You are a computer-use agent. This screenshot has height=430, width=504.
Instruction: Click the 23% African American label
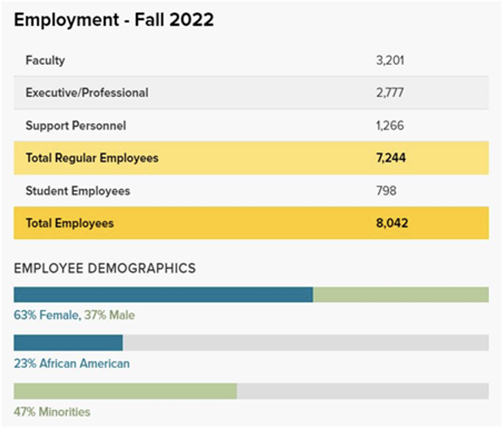72,364
